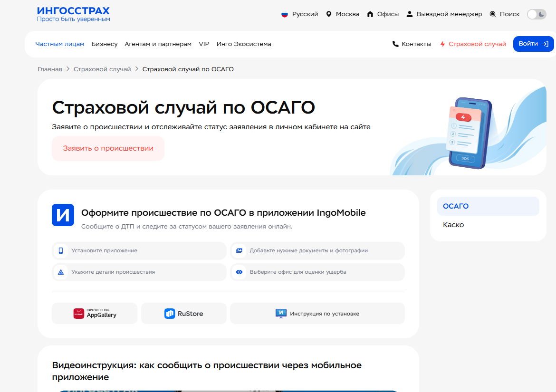Switch to the Каско sidebar tab
The width and height of the screenshot is (556, 392).
click(453, 225)
